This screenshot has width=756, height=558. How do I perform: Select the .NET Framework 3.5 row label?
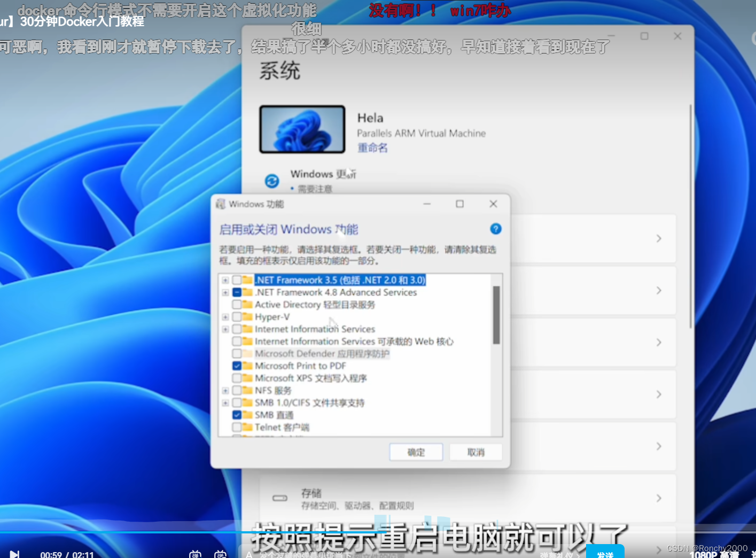point(340,280)
